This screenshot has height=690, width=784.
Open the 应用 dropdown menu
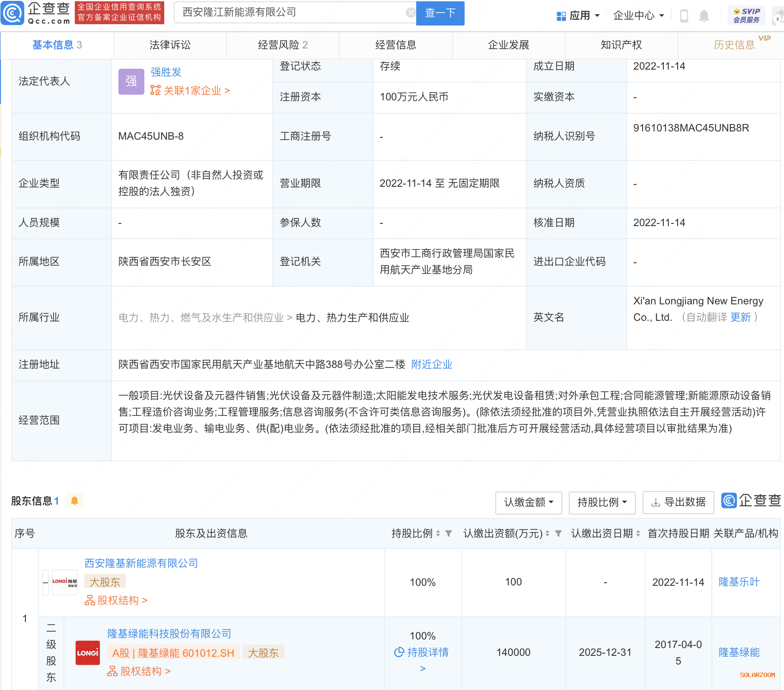click(578, 16)
